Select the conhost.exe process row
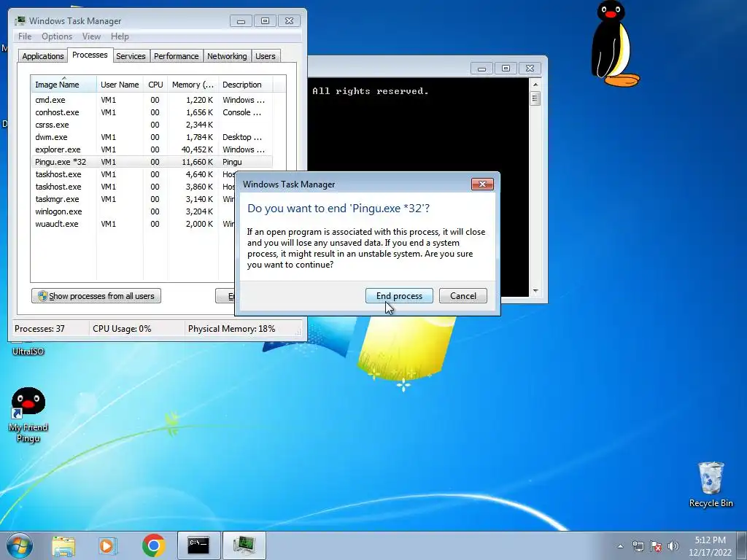The height and width of the screenshot is (560, 747). 152,112
